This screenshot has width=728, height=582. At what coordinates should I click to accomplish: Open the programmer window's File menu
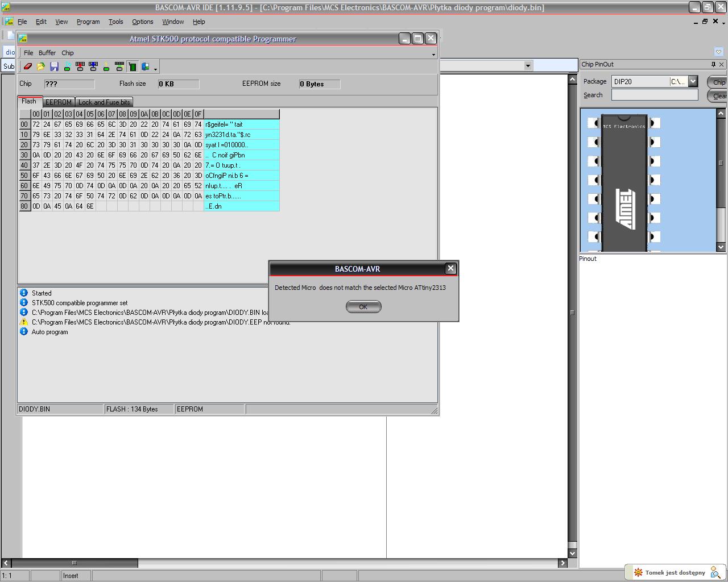coord(28,53)
